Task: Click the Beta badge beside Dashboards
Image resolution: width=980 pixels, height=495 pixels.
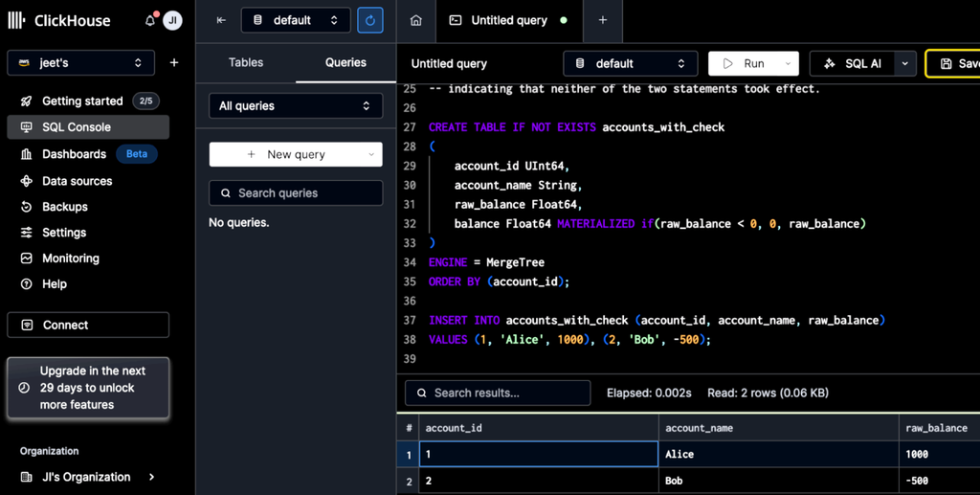Action: tap(137, 154)
